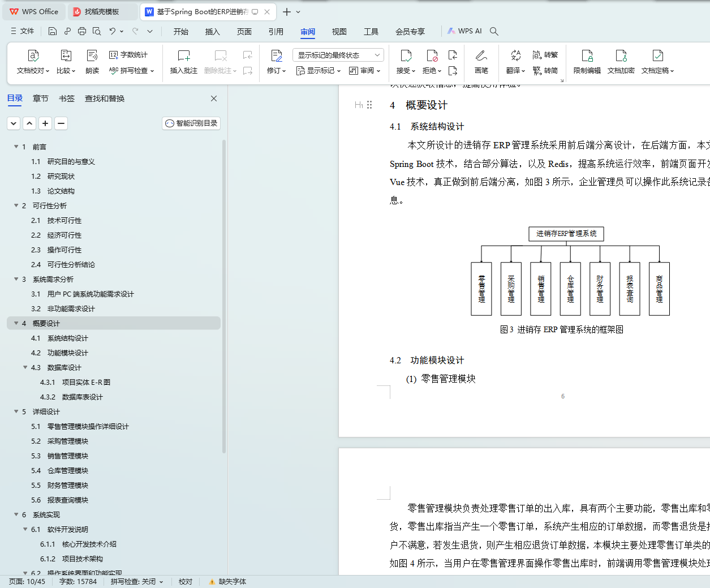Image resolution: width=710 pixels, height=588 pixels.
Task: Switch to the 会员专享 ribbon tab
Action: (410, 32)
